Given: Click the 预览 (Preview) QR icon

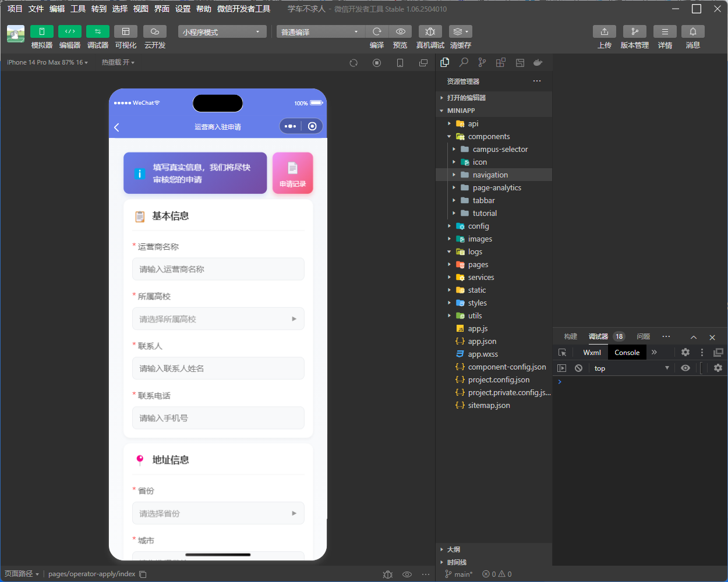Looking at the screenshot, I should [x=400, y=31].
